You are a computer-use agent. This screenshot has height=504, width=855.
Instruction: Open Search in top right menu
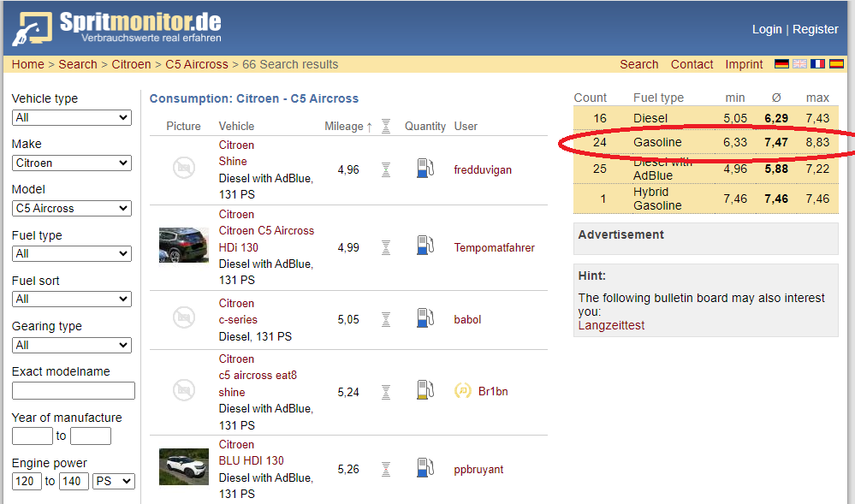639,64
